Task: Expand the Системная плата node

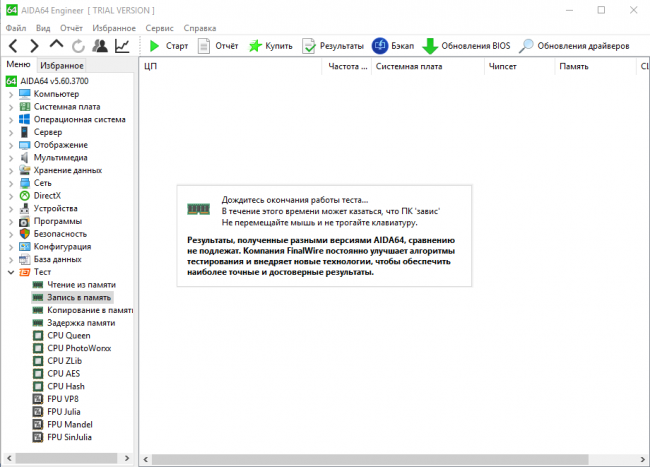Action: pos(11,106)
